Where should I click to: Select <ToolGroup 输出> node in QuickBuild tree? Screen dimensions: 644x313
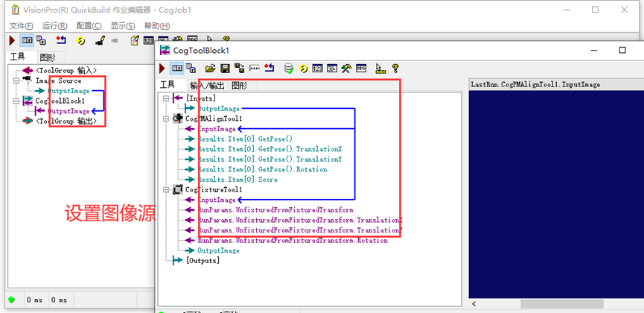[66, 121]
